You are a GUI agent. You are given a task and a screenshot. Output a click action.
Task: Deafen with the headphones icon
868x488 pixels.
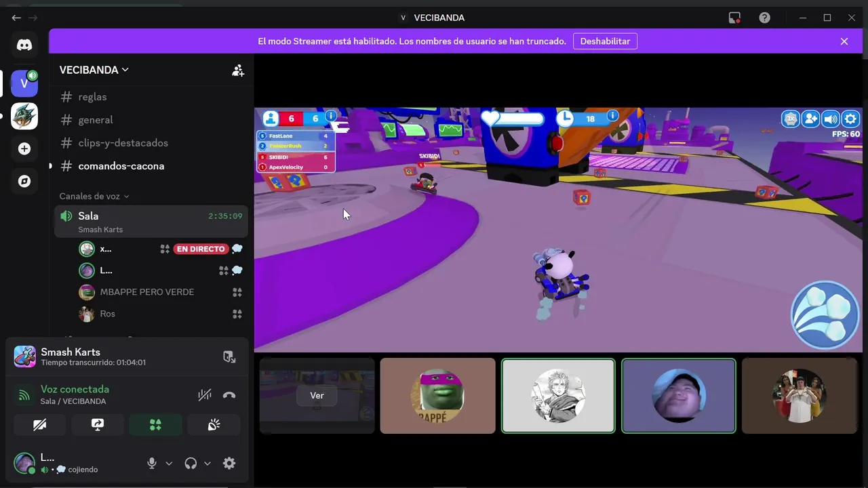tap(191, 464)
